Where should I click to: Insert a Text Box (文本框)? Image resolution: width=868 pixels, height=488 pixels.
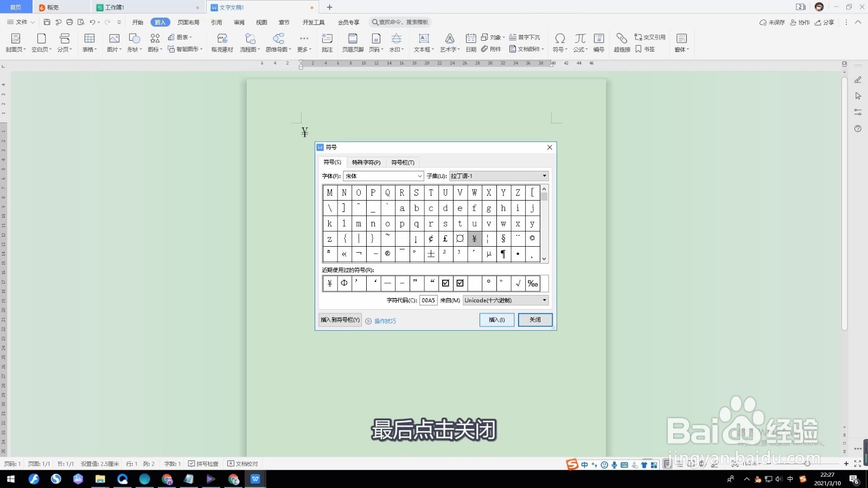pos(424,42)
